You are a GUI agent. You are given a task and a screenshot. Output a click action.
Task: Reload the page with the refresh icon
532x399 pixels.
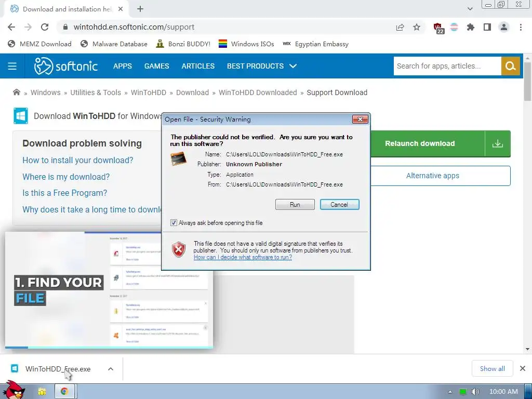pyautogui.click(x=45, y=27)
